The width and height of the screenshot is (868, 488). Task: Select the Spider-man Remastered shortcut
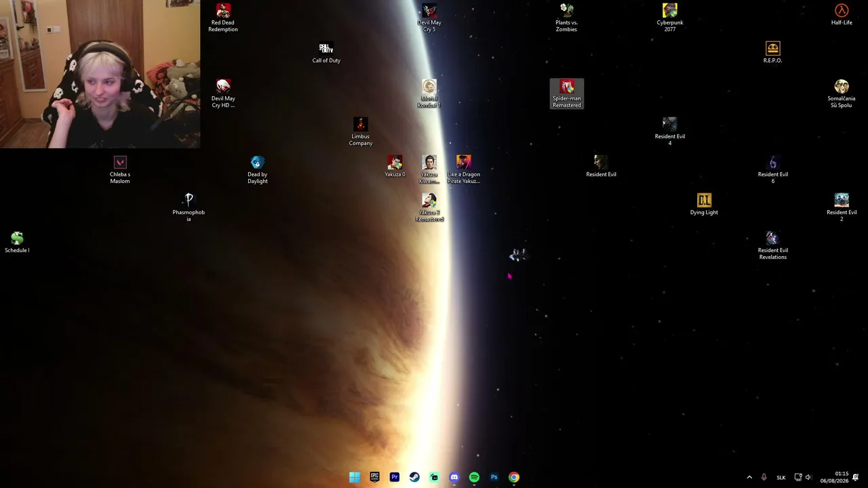pyautogui.click(x=567, y=94)
